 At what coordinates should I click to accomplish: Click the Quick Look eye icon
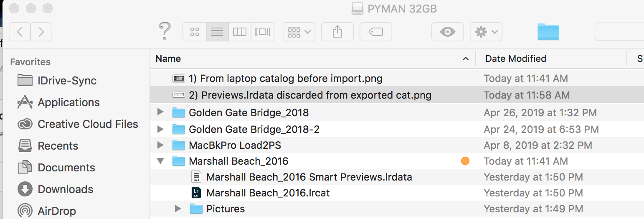point(447,32)
